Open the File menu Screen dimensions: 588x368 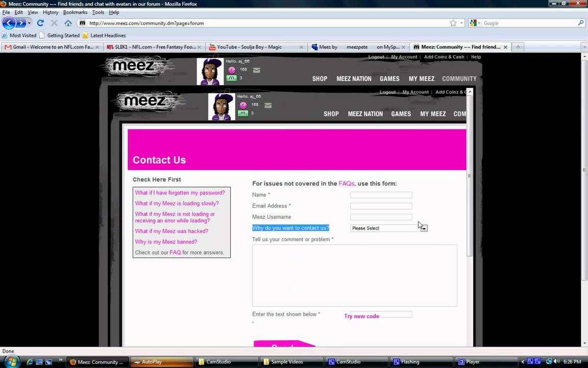tap(6, 12)
